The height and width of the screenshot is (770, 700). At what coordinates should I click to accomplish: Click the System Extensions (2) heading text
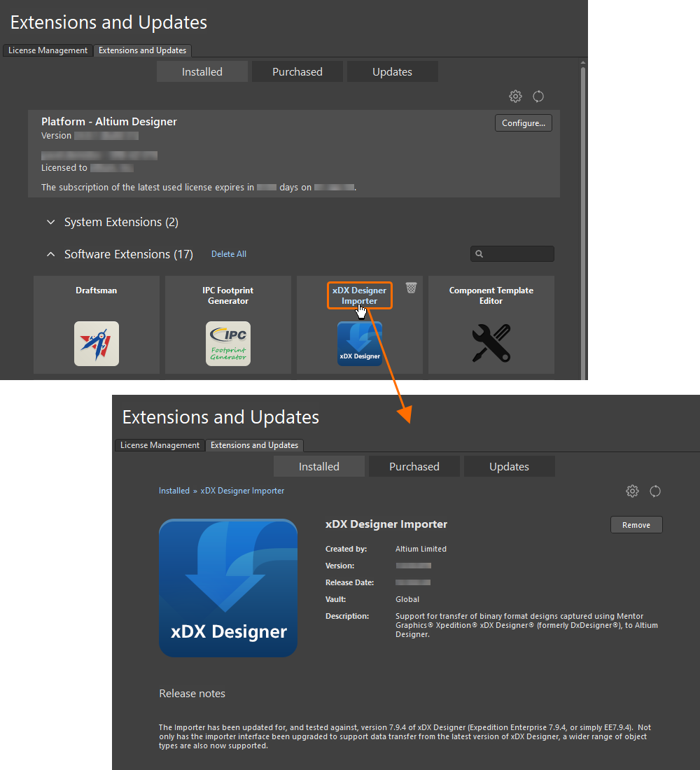point(121,223)
